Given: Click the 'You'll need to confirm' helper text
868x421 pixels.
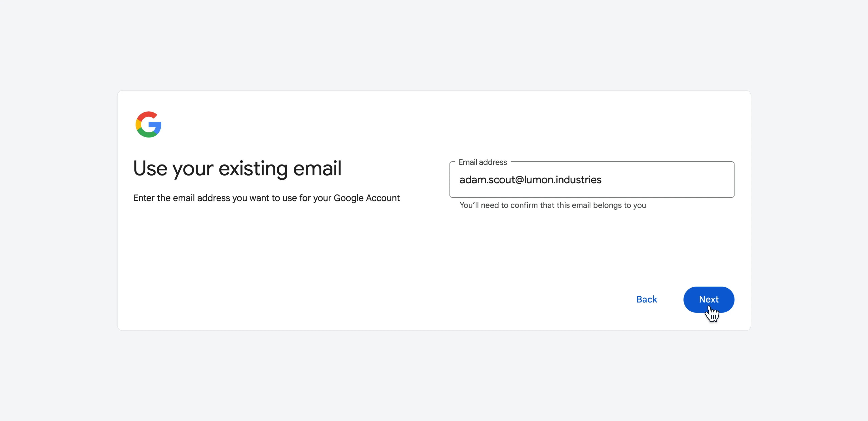Looking at the screenshot, I should click(553, 205).
